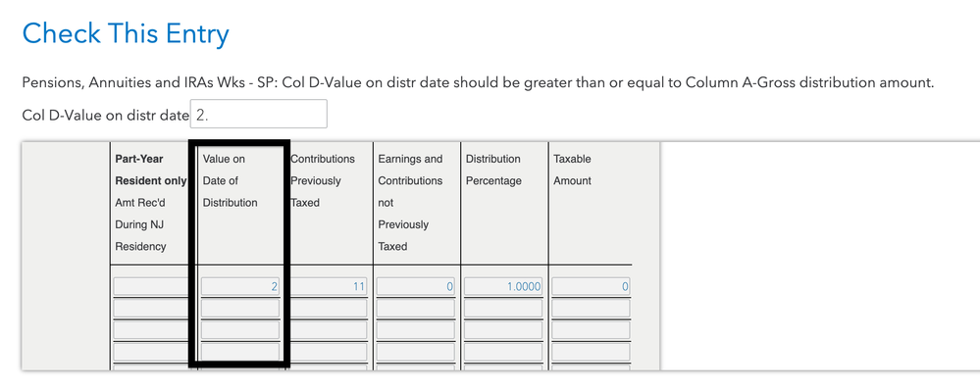Select second row Earnings and Contributions cell
The width and height of the screenshot is (980, 389).
pos(416,309)
